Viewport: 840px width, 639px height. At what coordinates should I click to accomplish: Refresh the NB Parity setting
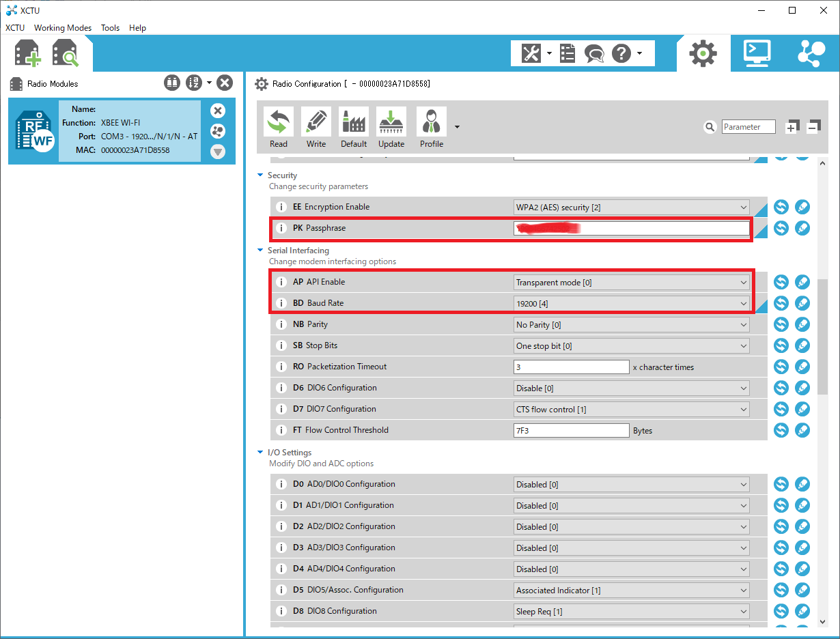point(781,324)
